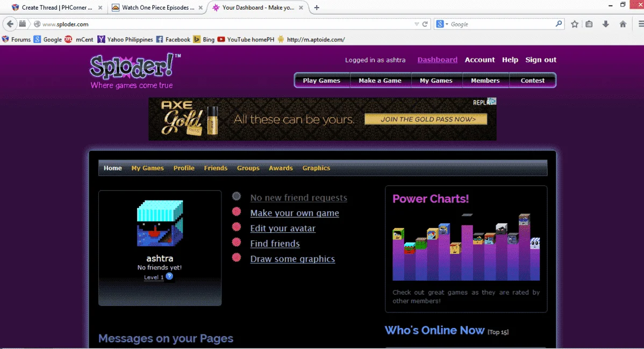Open the Google bookmark
The image size is (644, 349).
[48, 39]
